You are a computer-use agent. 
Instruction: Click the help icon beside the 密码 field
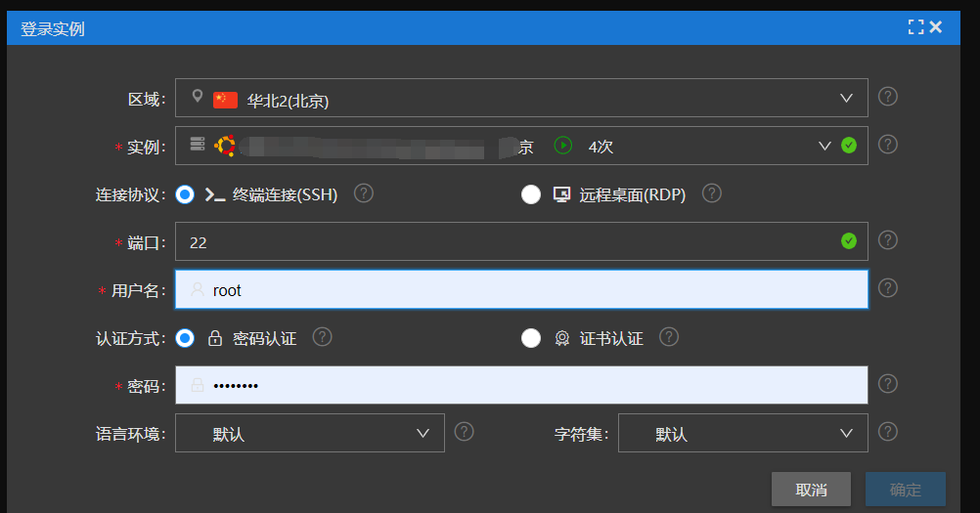887,384
